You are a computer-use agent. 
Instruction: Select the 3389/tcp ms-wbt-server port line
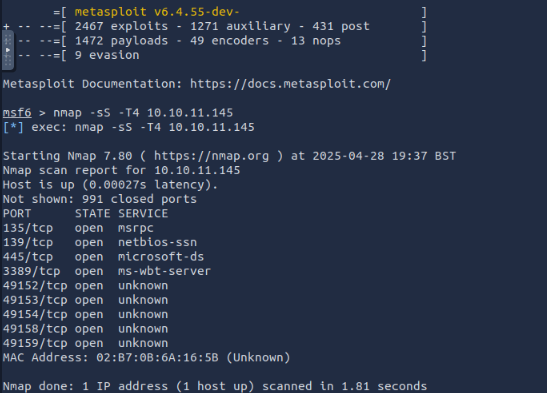(x=107, y=271)
